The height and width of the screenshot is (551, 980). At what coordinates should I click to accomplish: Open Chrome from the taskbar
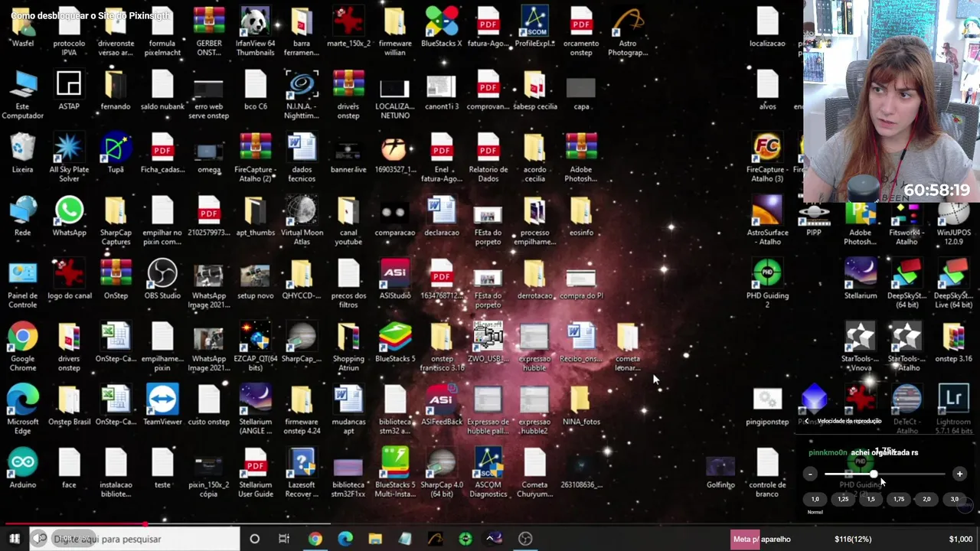coord(315,539)
